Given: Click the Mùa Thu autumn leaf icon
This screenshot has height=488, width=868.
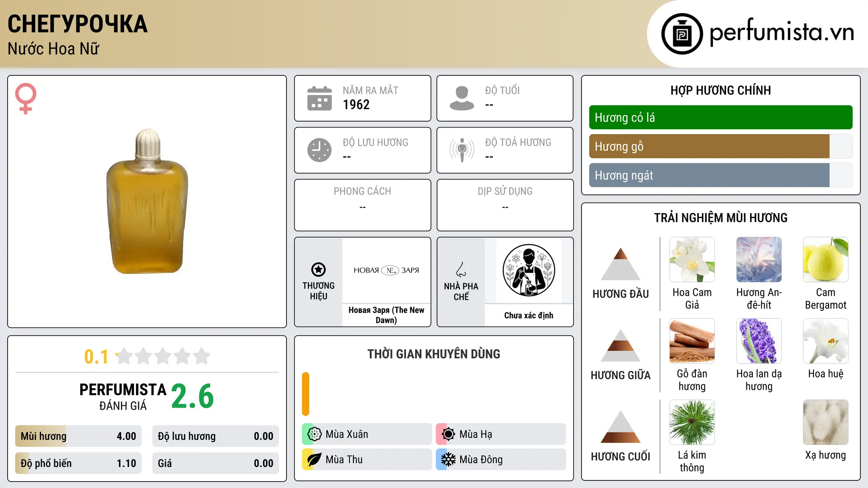Looking at the screenshot, I should click(314, 460).
